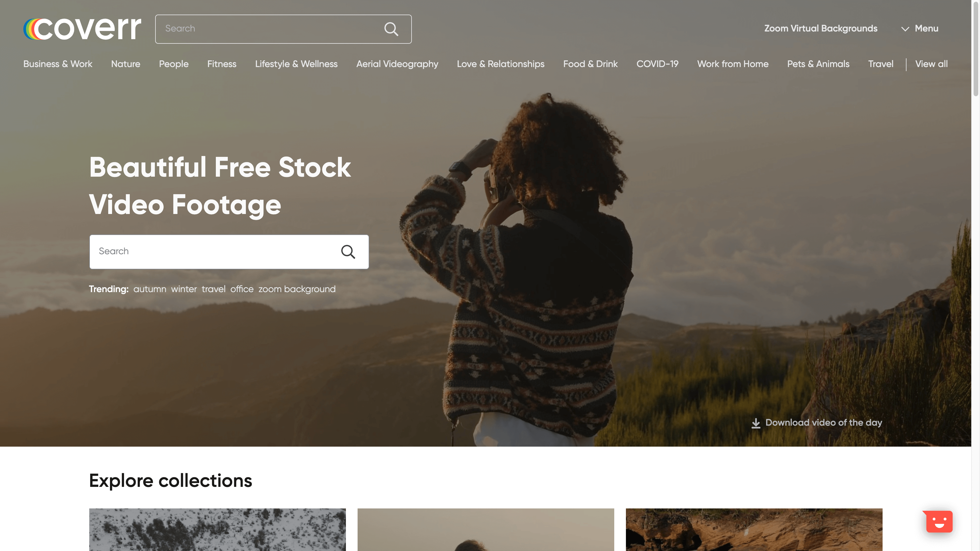Click the dropdown chevron next to Menu
Screen dimensions: 980x551
[905, 28]
